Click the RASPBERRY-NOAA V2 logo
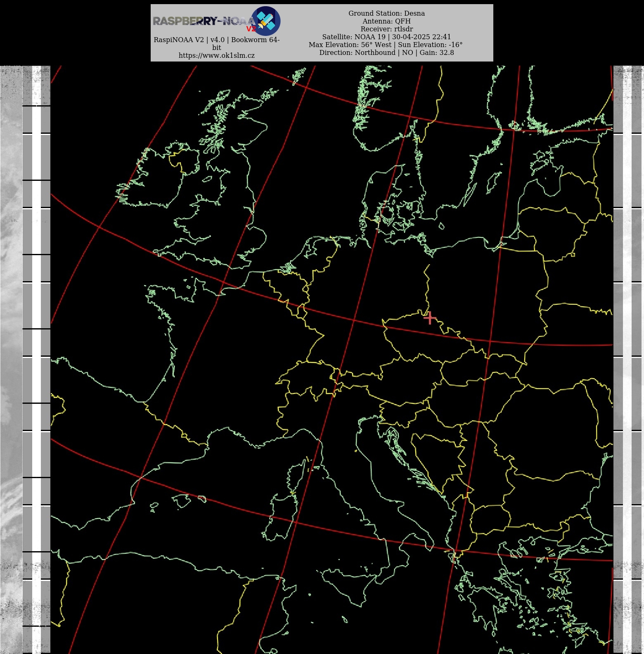Viewport: 644px width, 654px height. (x=216, y=21)
